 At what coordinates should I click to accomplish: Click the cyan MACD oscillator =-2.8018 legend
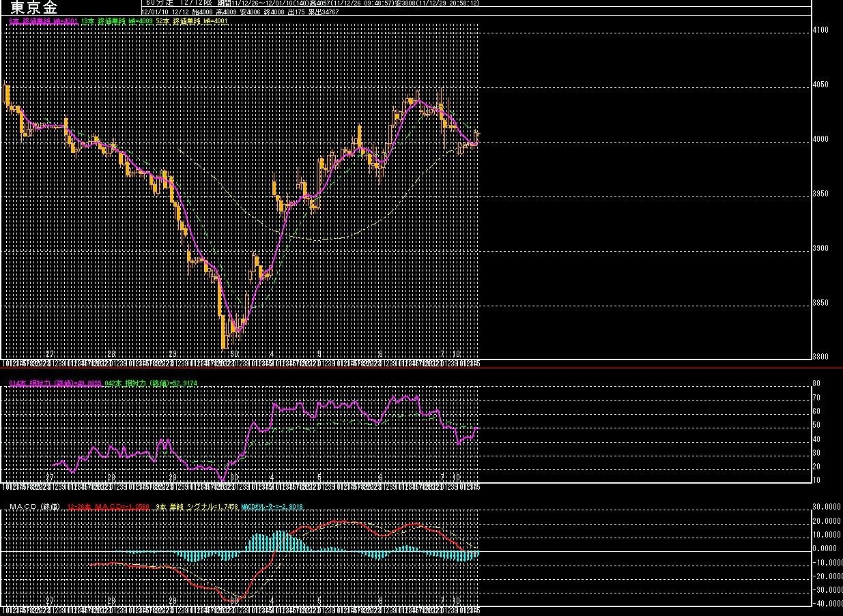coord(272,507)
